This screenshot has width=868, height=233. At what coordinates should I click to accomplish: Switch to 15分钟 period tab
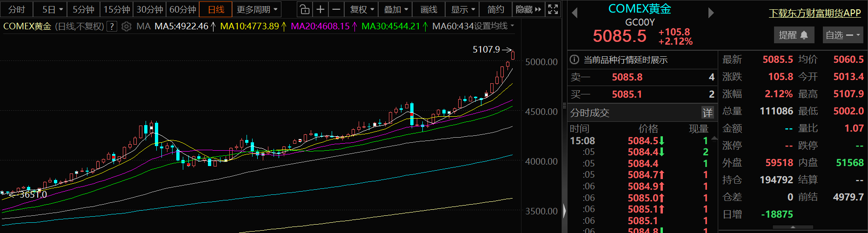[x=117, y=9]
